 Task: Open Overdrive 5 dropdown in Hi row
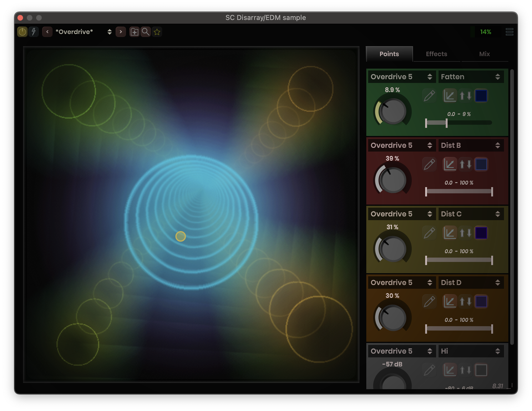pos(402,351)
